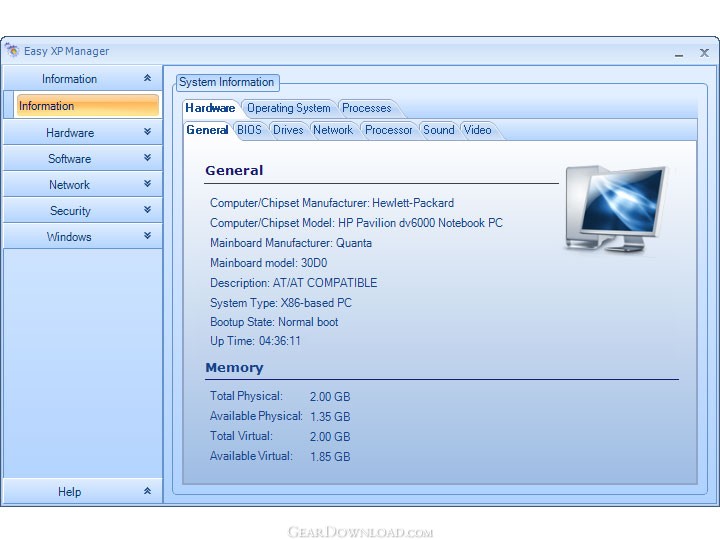The height and width of the screenshot is (540, 720).
Task: Click Bootup State: Normal boot line
Action: point(274,322)
